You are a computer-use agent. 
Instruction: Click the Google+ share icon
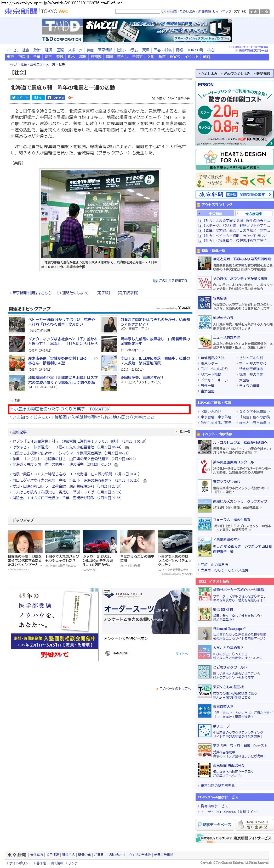tap(71, 98)
